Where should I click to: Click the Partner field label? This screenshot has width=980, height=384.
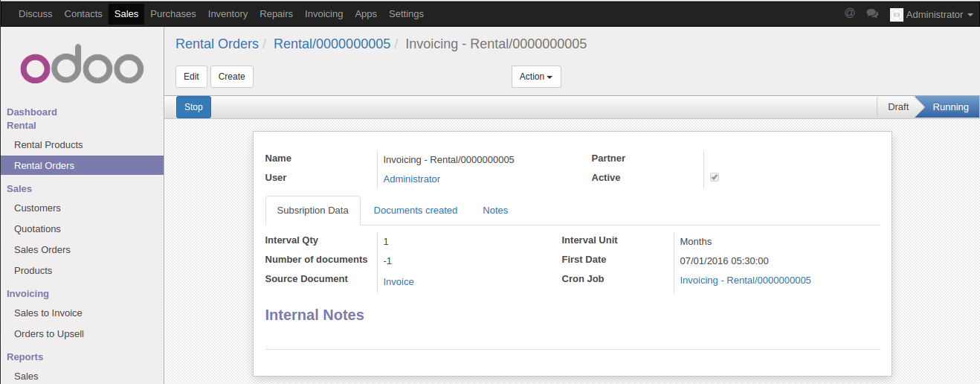[608, 159]
